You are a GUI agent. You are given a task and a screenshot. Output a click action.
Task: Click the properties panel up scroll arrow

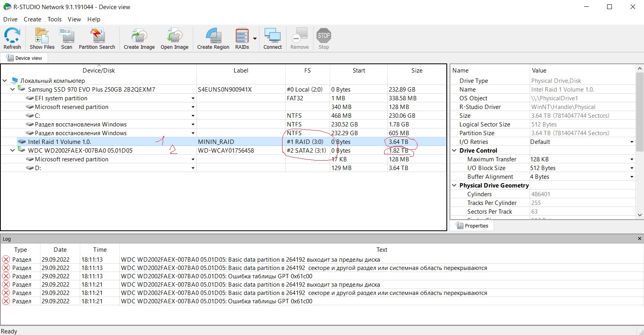pos(639,69)
